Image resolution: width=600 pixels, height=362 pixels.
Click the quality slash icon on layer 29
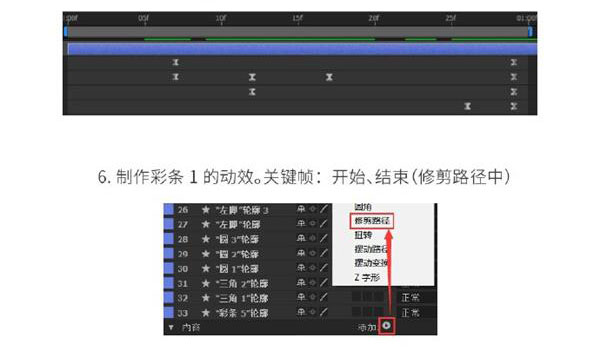click(324, 253)
